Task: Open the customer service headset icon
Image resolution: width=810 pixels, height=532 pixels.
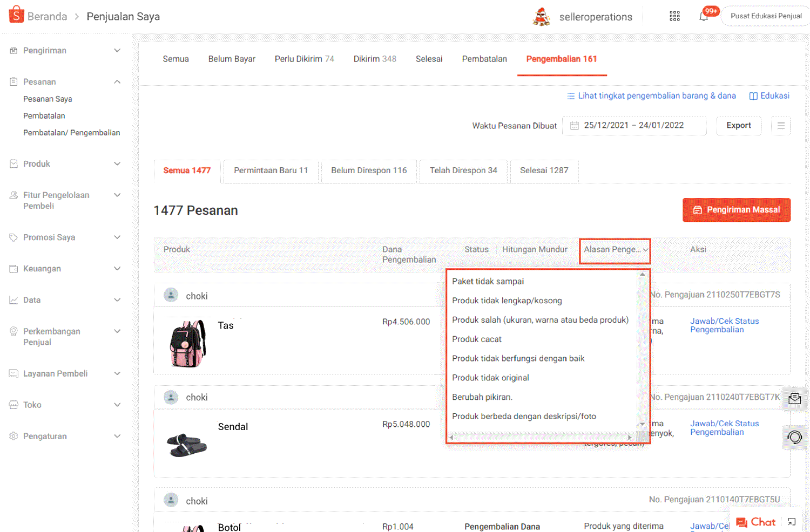Action: [794, 437]
